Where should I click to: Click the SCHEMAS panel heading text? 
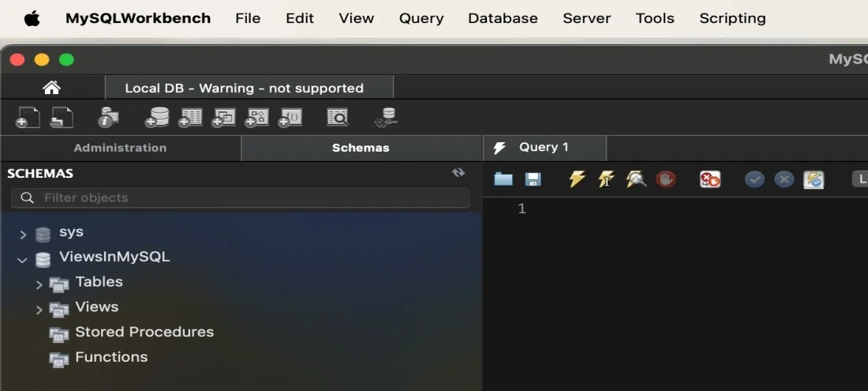pyautogui.click(x=40, y=173)
